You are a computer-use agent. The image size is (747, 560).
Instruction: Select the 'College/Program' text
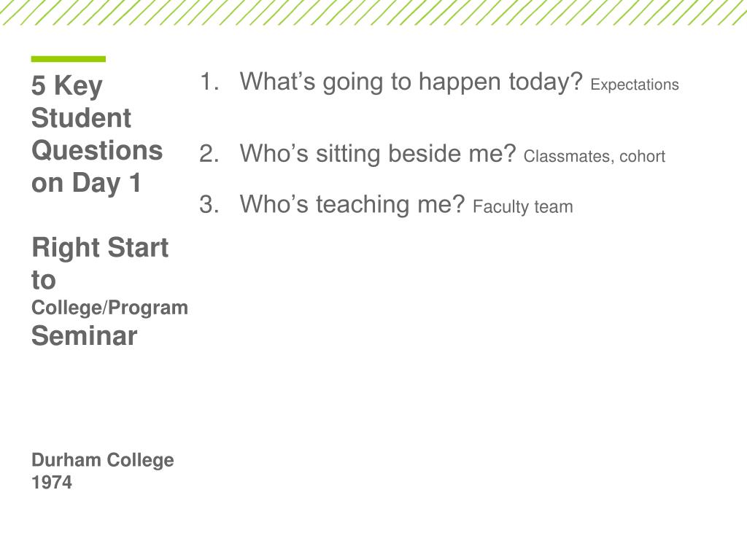(109, 308)
